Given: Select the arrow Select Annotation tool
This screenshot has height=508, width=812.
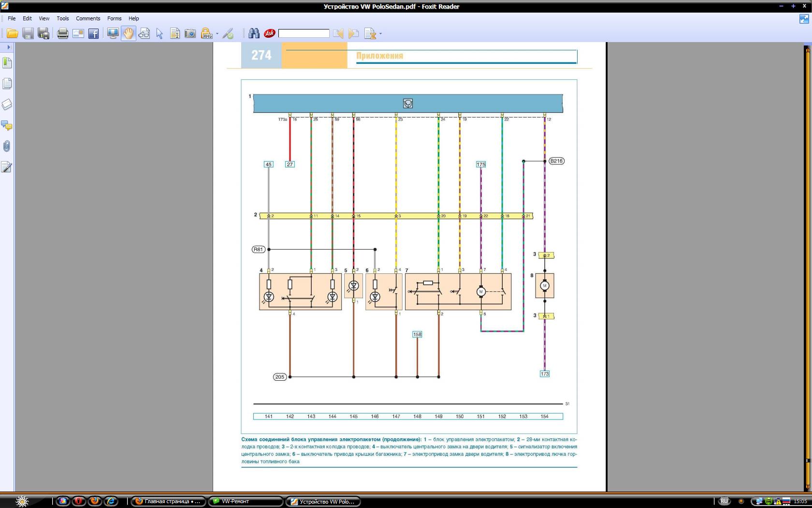Looking at the screenshot, I should click(159, 33).
